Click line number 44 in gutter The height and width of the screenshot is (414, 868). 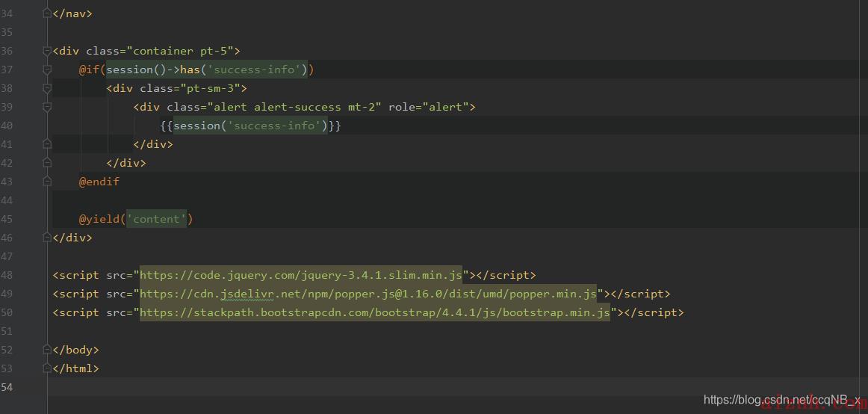[7, 200]
